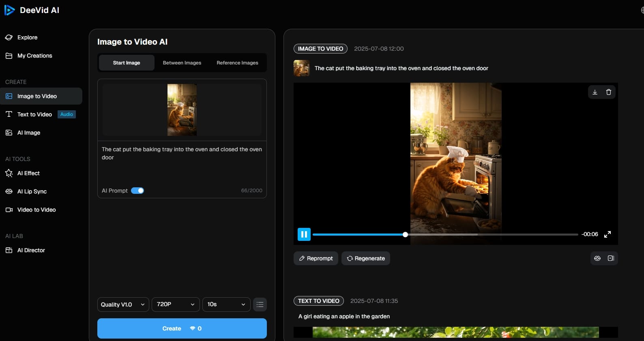
Task: Click the video progress slider handle
Action: pyautogui.click(x=405, y=234)
